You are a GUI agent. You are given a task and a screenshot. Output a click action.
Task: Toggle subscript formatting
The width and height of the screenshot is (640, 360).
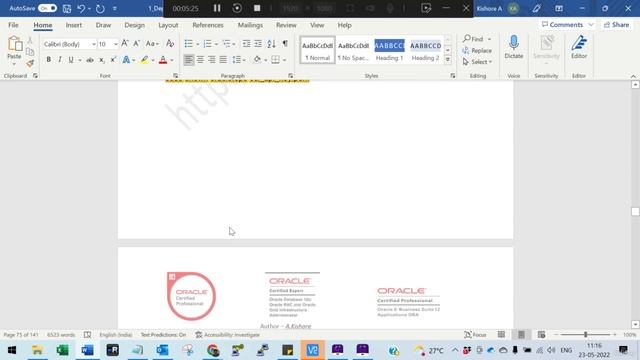tap(102, 60)
